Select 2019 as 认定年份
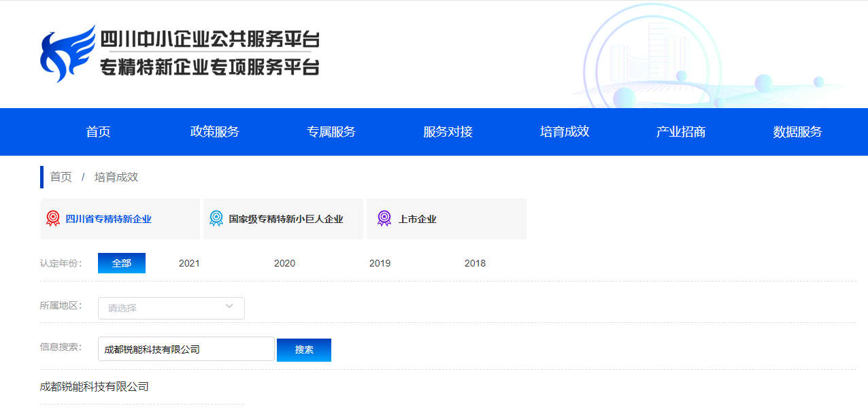The width and height of the screenshot is (868, 410). [x=380, y=262]
